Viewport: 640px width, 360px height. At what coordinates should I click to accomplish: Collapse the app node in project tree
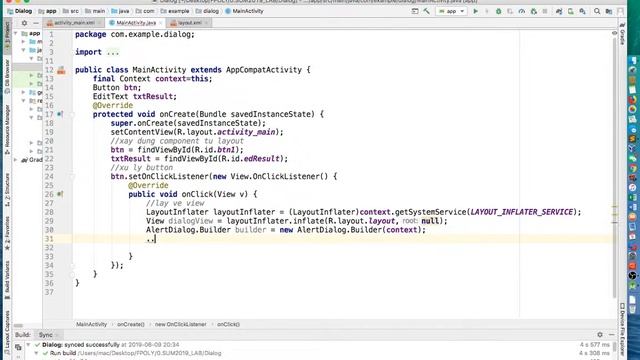[16, 33]
